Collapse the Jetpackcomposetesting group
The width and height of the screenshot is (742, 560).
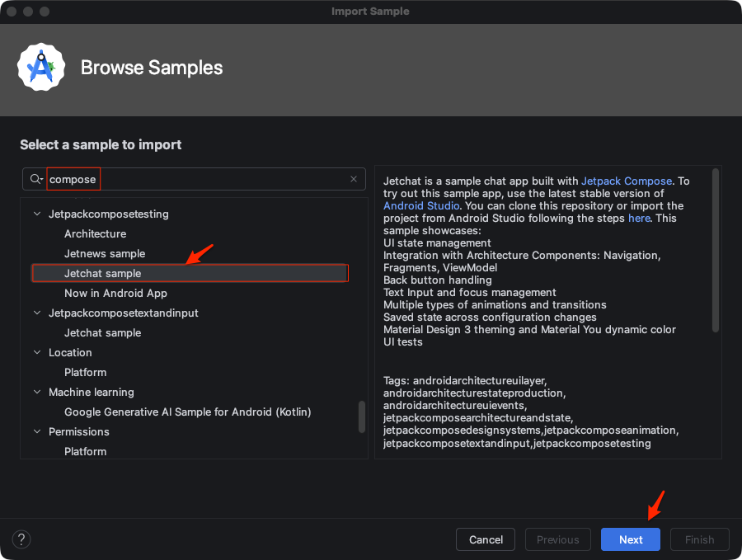tap(37, 214)
